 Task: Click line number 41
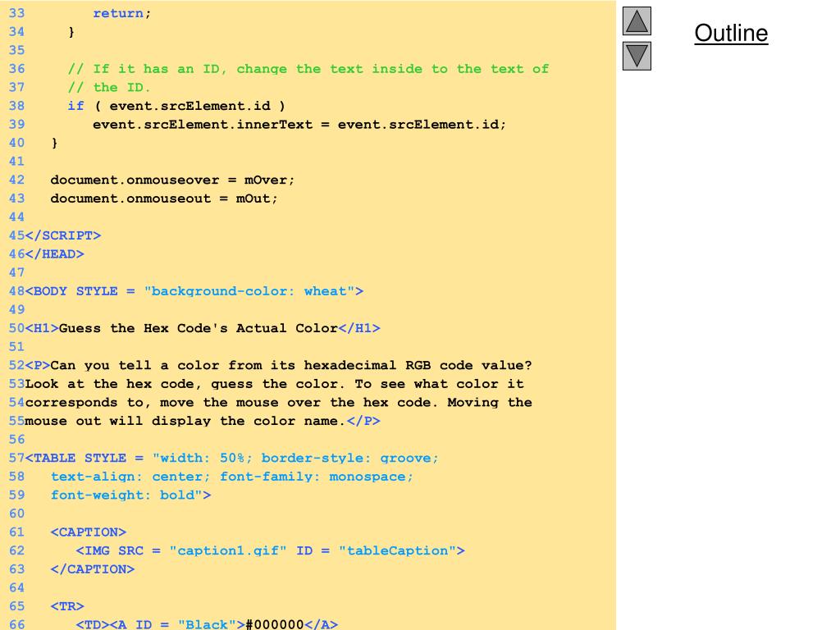(16, 162)
